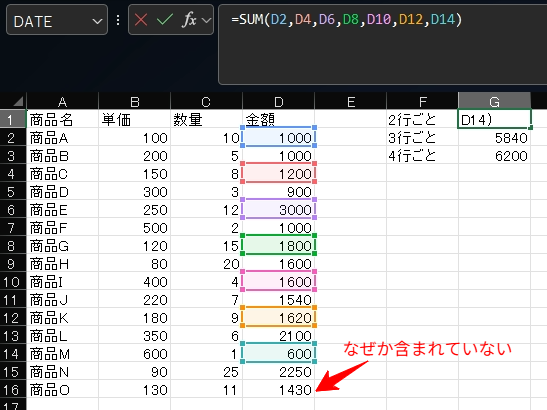
Task: Select amount 900 in 商品D row
Action: tap(278, 192)
